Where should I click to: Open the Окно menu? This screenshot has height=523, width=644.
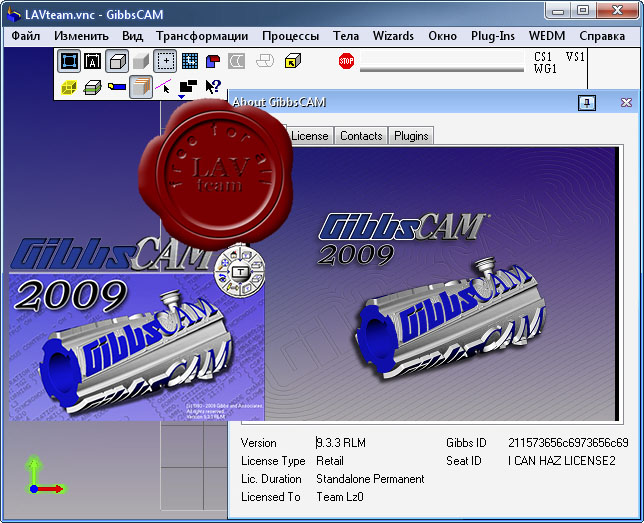(442, 36)
